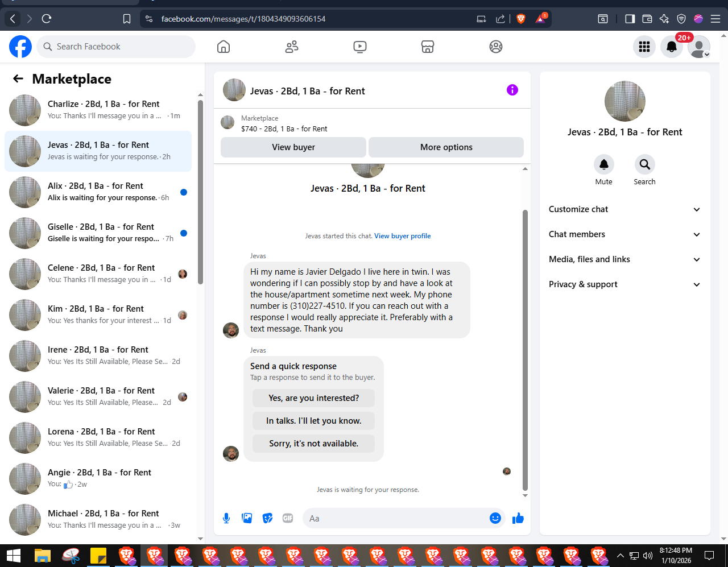Attach a photo with the image icon

click(x=247, y=518)
